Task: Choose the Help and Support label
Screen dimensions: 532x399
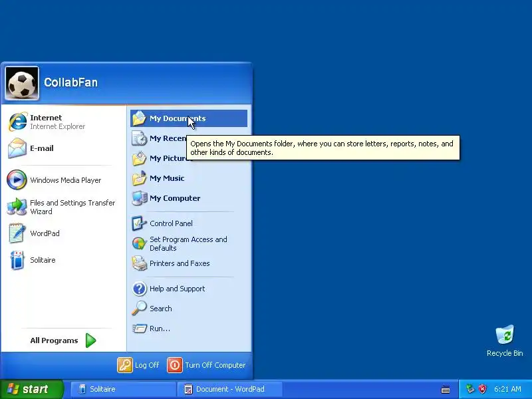Action: point(177,289)
